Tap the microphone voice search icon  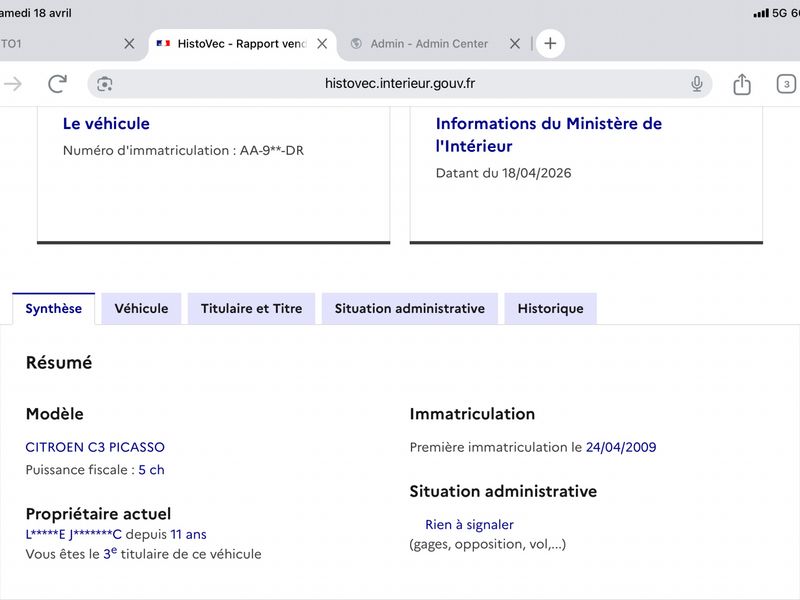[x=696, y=84]
